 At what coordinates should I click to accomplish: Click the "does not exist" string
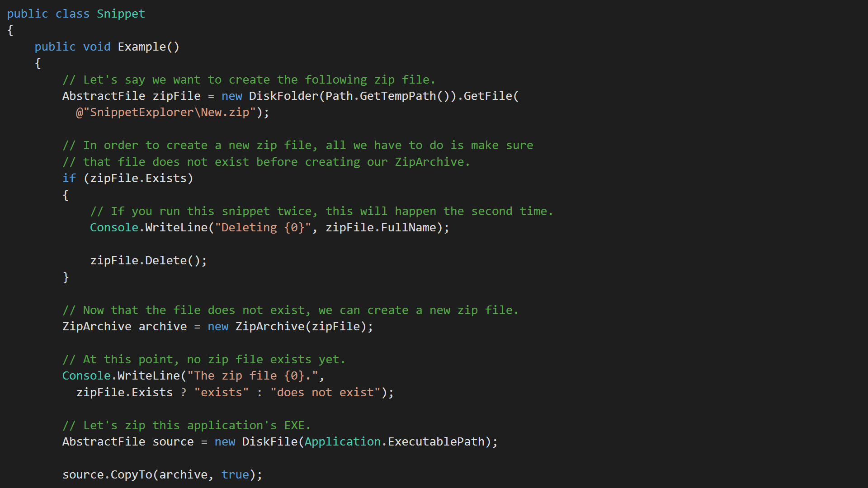[325, 393]
